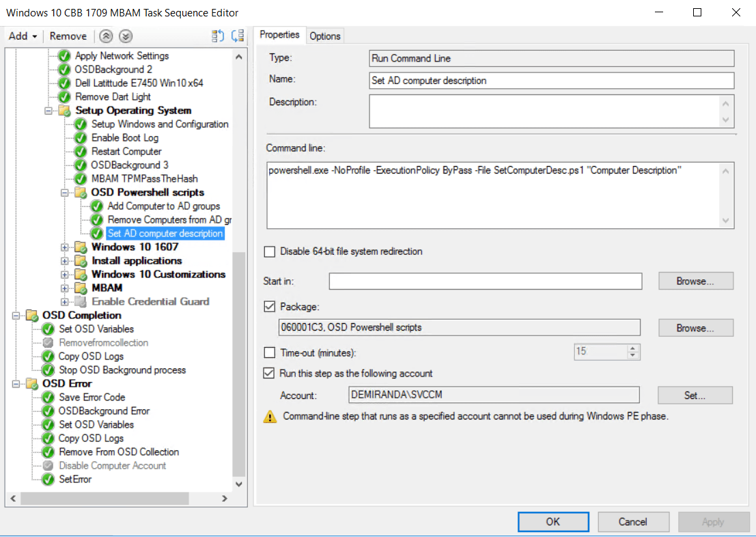Click Browse next to Start in

695,281
